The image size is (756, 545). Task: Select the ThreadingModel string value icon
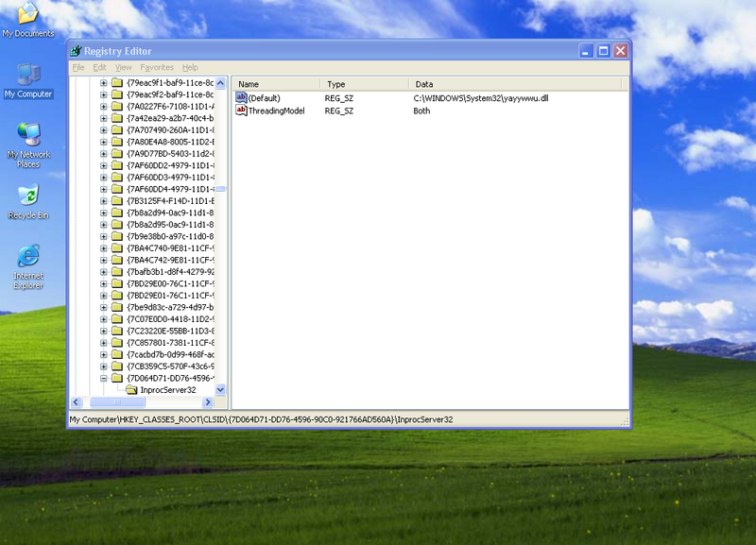pos(241,111)
